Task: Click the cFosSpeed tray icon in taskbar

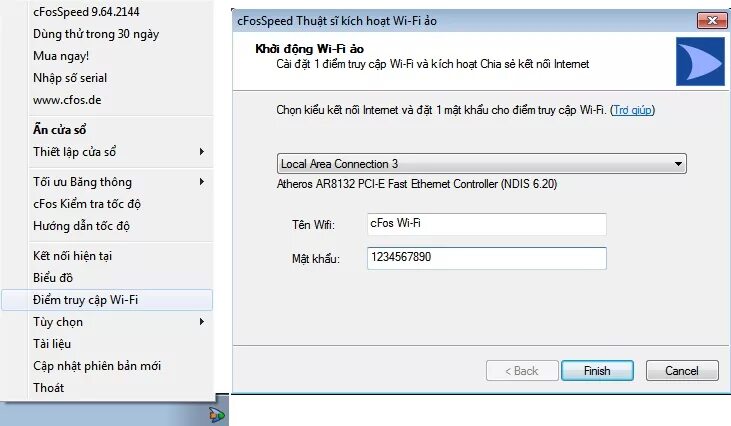Action: pyautogui.click(x=217, y=414)
